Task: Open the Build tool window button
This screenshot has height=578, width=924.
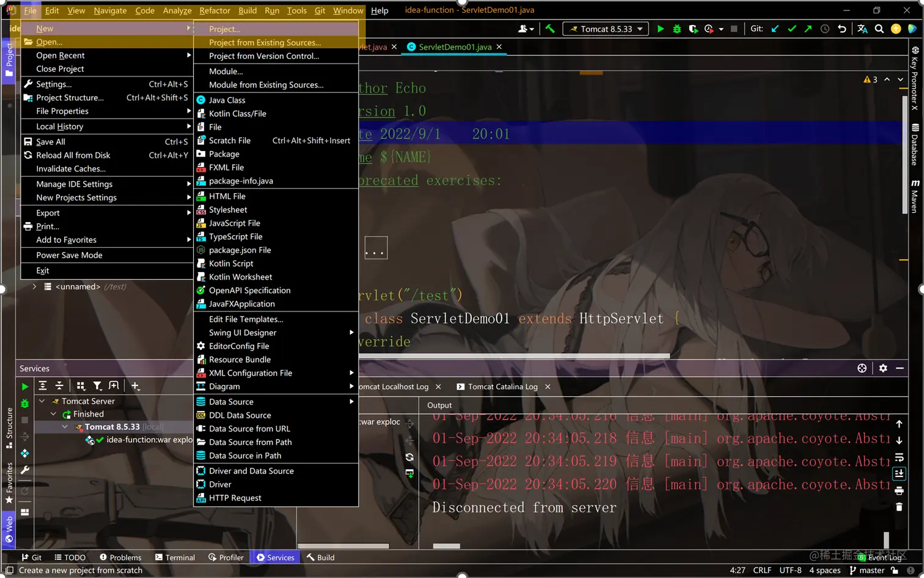Action: click(x=320, y=557)
